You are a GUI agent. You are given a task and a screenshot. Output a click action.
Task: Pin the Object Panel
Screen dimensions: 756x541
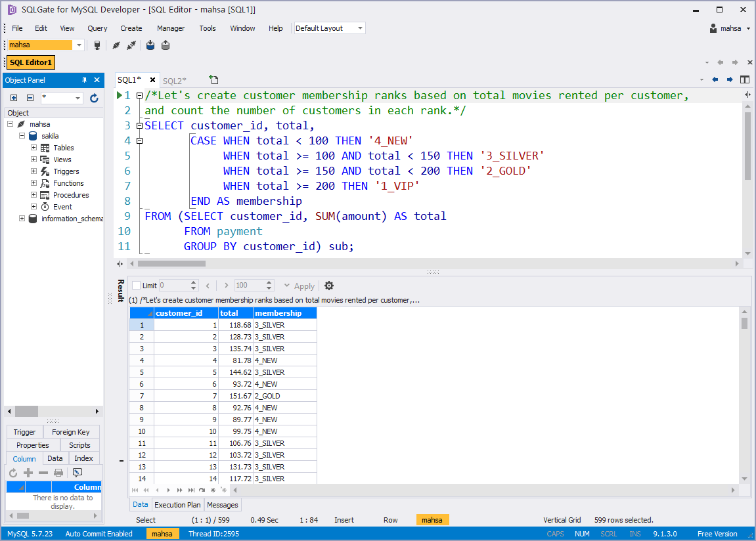(84, 79)
